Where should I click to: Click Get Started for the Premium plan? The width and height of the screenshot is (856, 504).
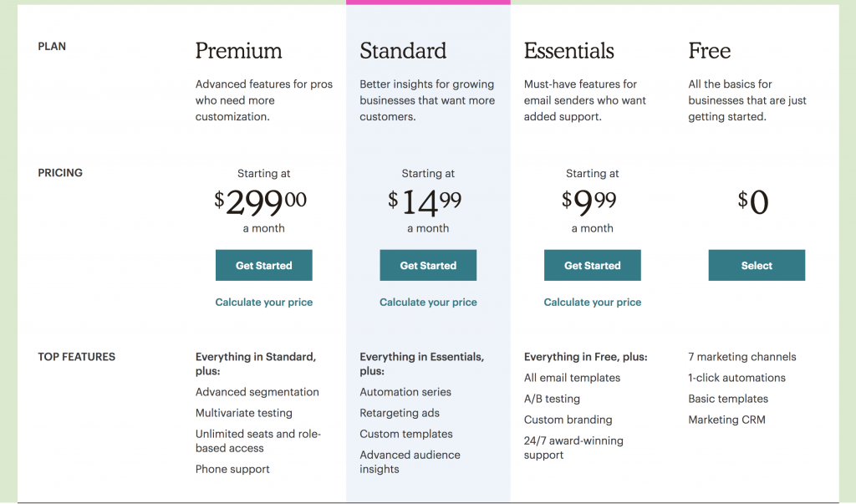(263, 265)
